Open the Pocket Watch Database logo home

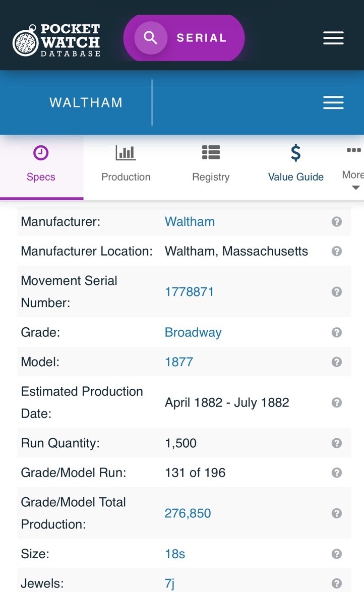[x=56, y=40]
